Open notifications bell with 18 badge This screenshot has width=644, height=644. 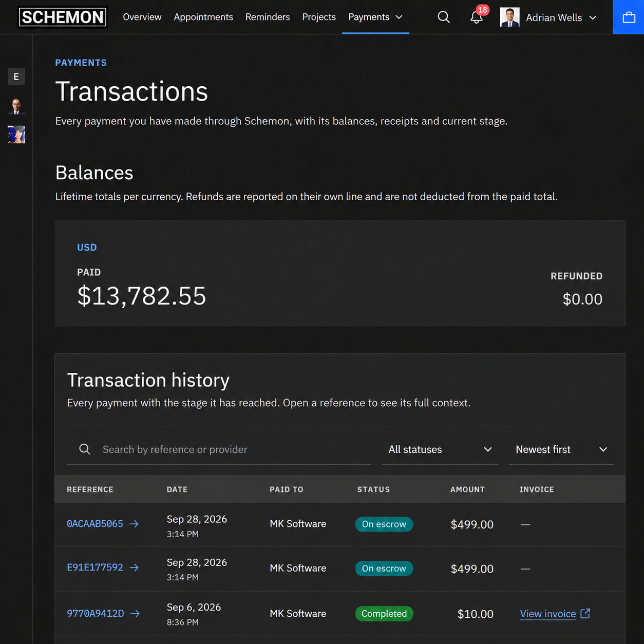tap(477, 17)
